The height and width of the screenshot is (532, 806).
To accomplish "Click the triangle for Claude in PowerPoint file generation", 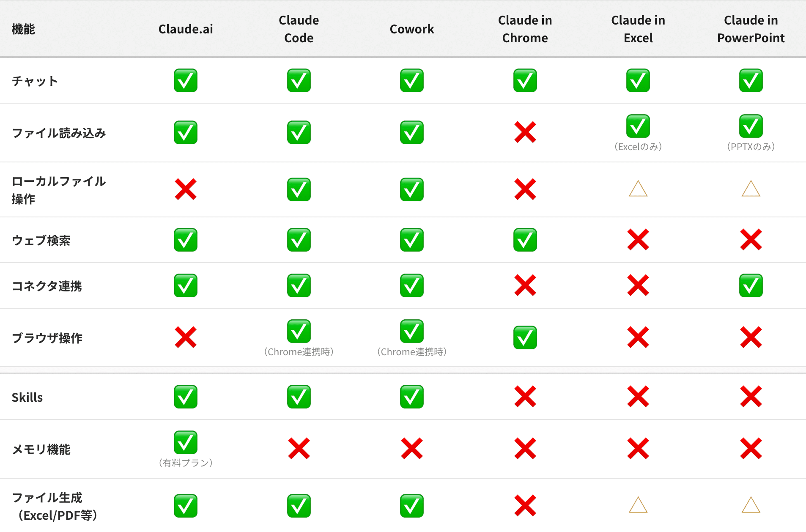I will pos(751,505).
